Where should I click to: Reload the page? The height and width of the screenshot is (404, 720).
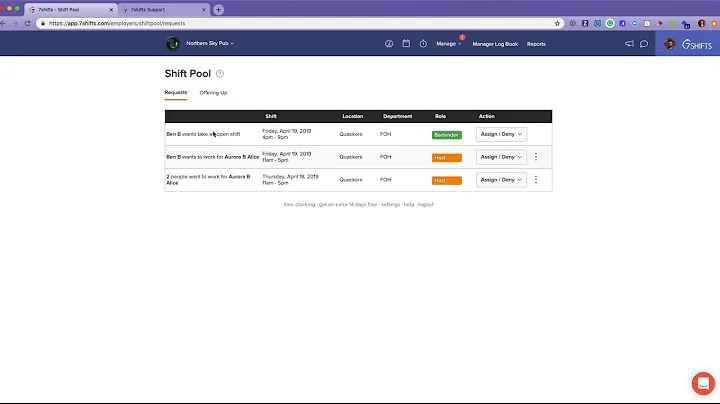[x=28, y=23]
